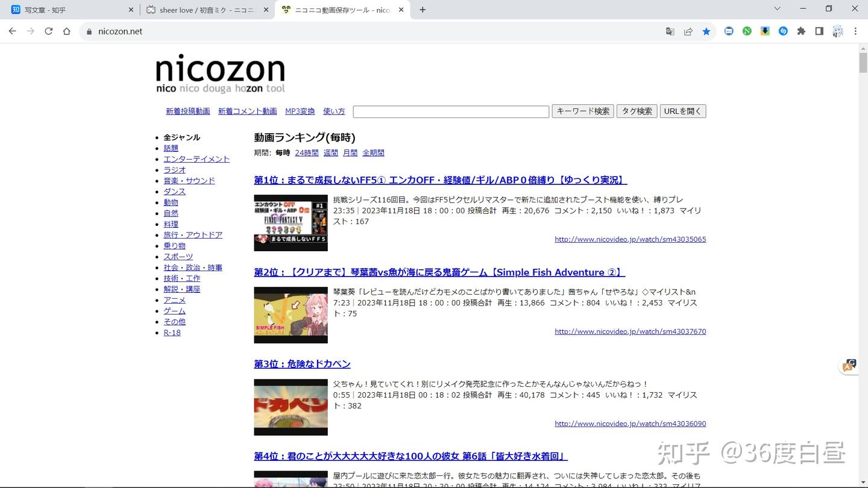Click the share icon in the toolbar
This screenshot has width=868, height=488.
(688, 31)
